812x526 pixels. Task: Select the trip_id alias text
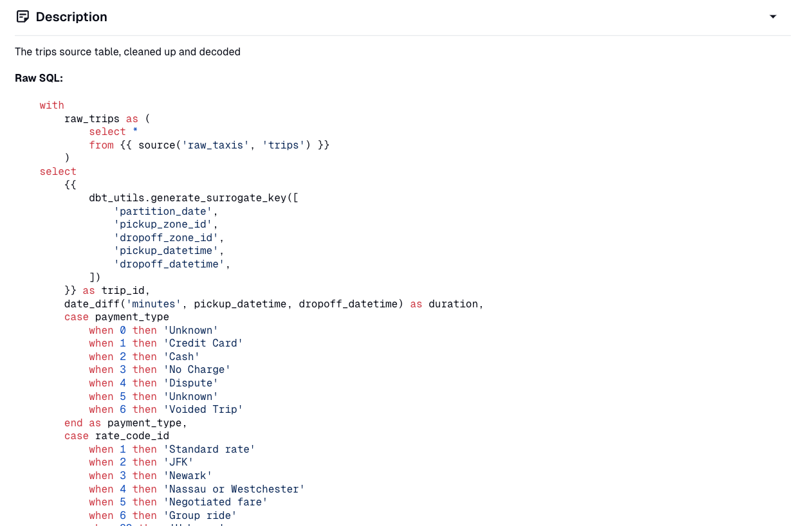[x=126, y=290]
